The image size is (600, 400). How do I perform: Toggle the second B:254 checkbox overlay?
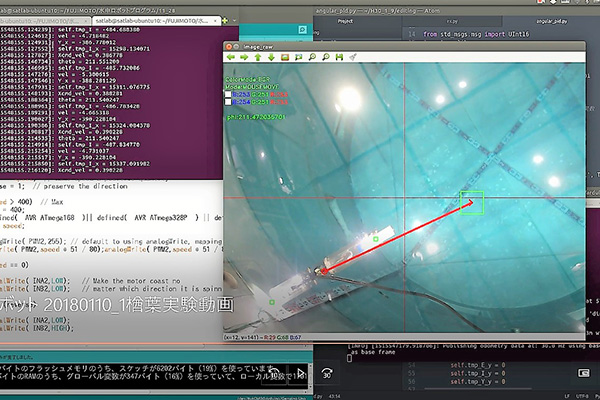[x=228, y=102]
